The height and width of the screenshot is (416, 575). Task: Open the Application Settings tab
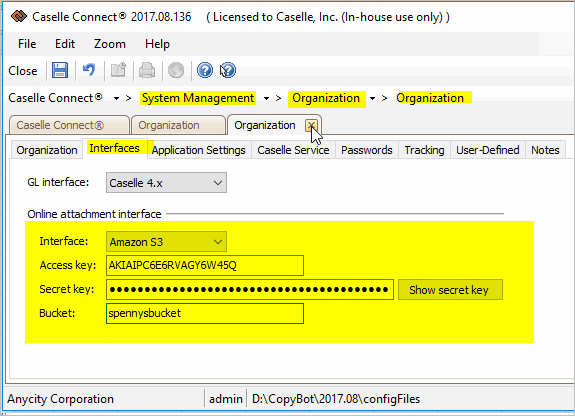coord(198,150)
